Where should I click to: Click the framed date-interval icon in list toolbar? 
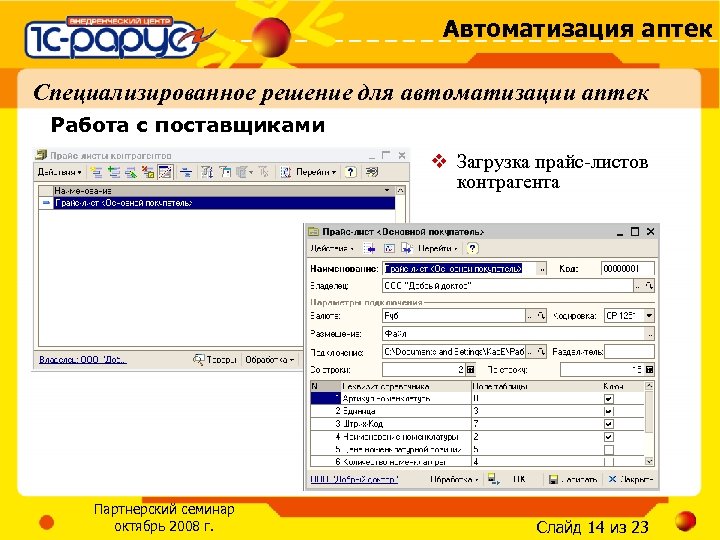165,172
